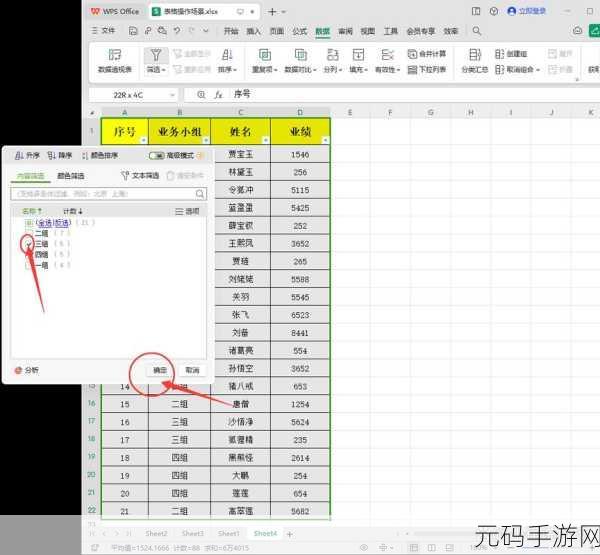Click the search icon in filter search box
The image size is (600, 555).
pos(200,194)
